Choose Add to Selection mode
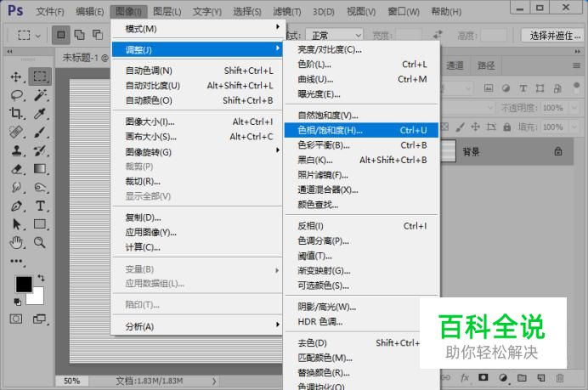Screen dimensions: 588x390 pyautogui.click(x=79, y=35)
